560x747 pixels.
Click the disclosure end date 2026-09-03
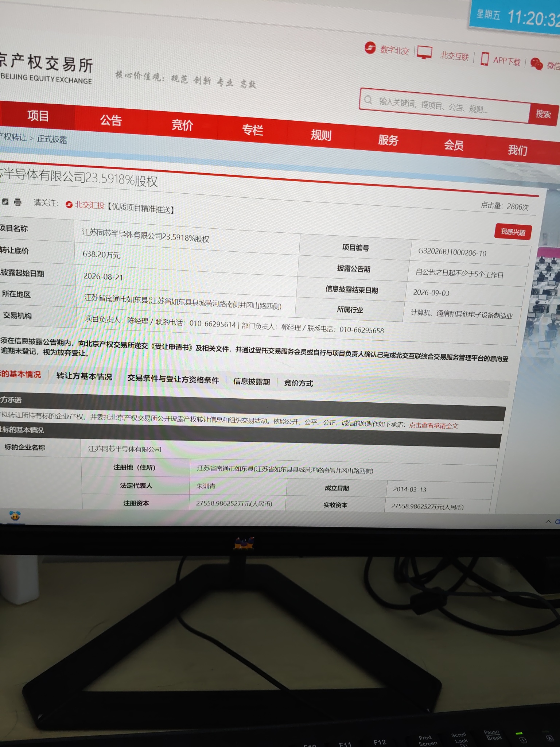[x=431, y=293]
